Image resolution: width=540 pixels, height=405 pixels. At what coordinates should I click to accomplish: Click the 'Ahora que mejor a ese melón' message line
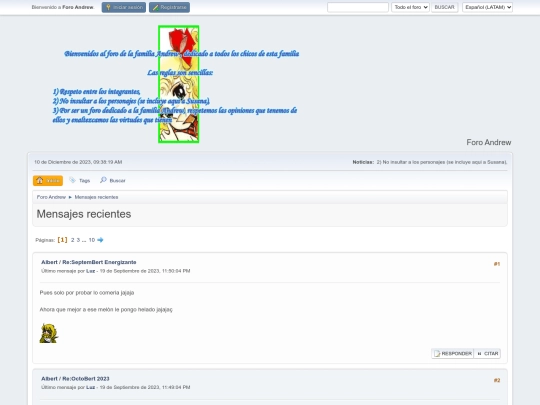pos(106,310)
